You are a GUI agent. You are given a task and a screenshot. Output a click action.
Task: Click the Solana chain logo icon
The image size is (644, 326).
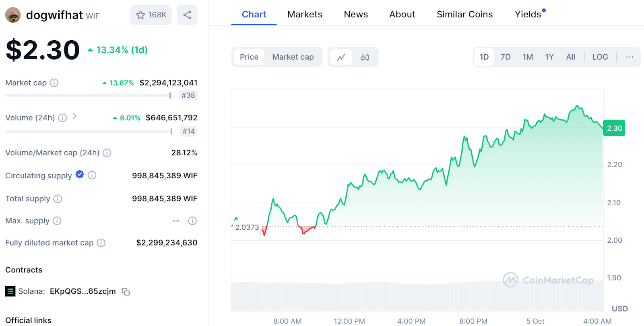(x=10, y=291)
